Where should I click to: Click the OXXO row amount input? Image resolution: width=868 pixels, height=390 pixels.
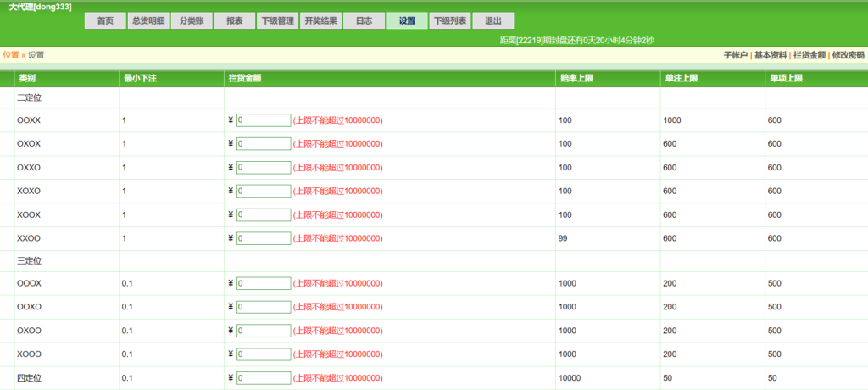coord(264,168)
